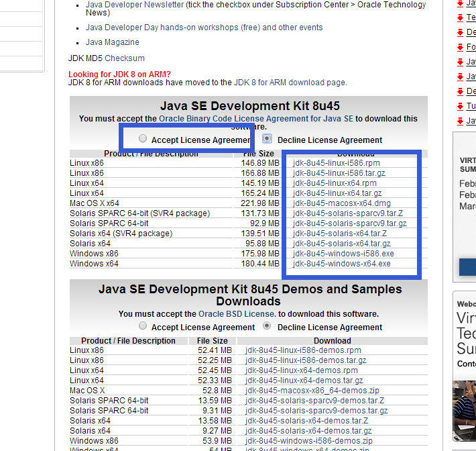
Task: Click the '131.73 MB' file size
Action: click(x=260, y=213)
